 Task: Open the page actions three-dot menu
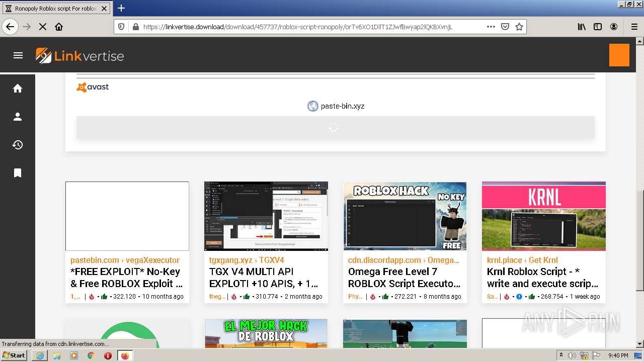pyautogui.click(x=491, y=27)
